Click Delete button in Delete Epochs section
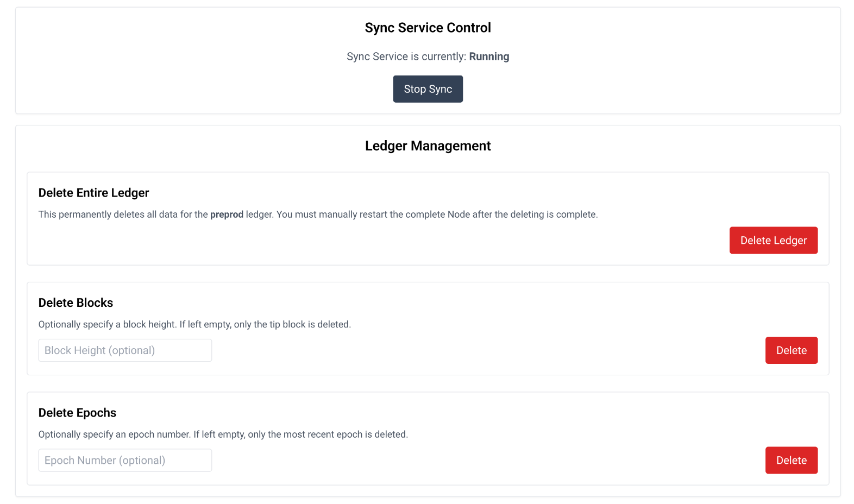854x504 pixels. (x=791, y=460)
